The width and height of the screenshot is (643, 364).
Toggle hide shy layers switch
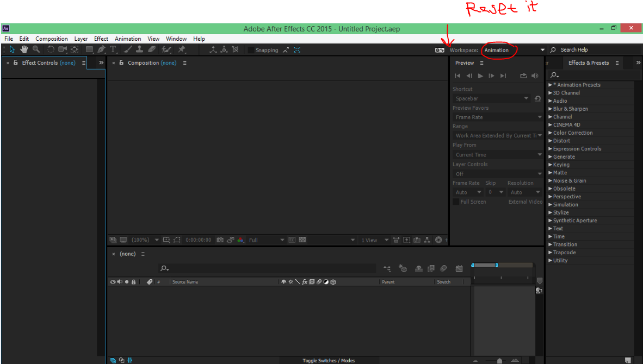[419, 268]
